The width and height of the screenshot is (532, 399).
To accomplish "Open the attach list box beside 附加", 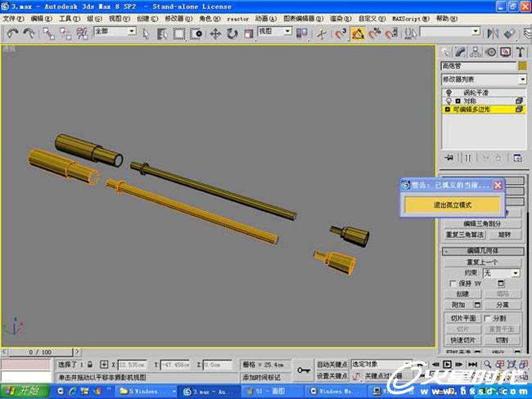I will coord(477,305).
